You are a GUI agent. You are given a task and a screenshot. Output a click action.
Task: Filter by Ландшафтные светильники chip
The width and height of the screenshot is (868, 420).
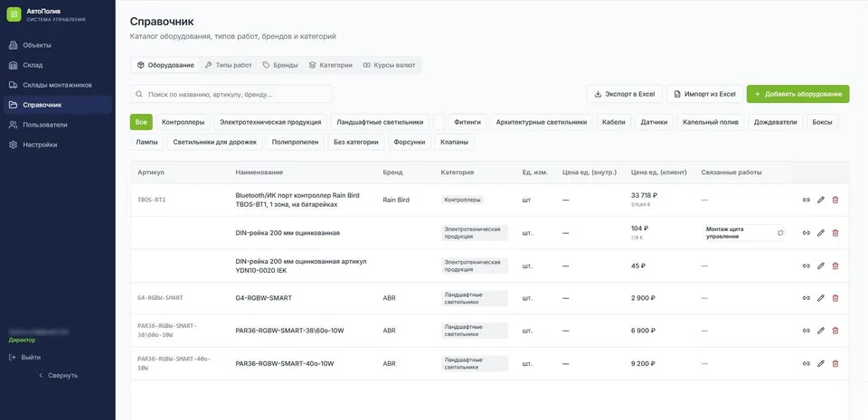(380, 122)
